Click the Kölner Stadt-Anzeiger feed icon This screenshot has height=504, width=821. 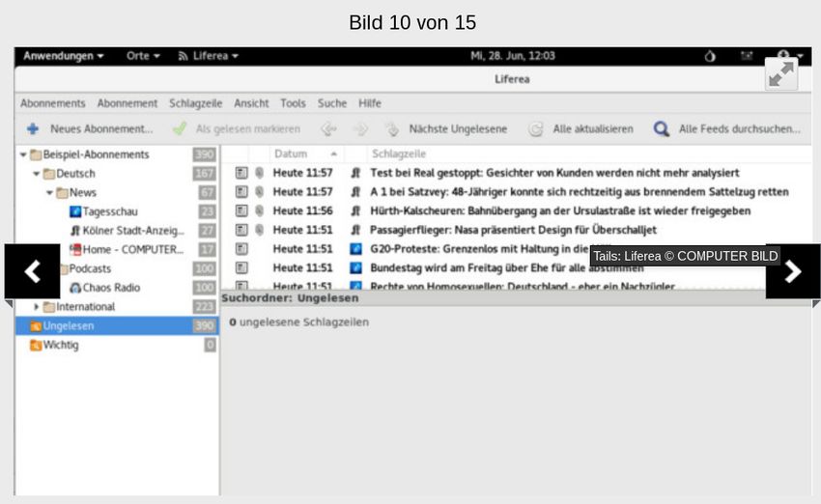(x=75, y=231)
